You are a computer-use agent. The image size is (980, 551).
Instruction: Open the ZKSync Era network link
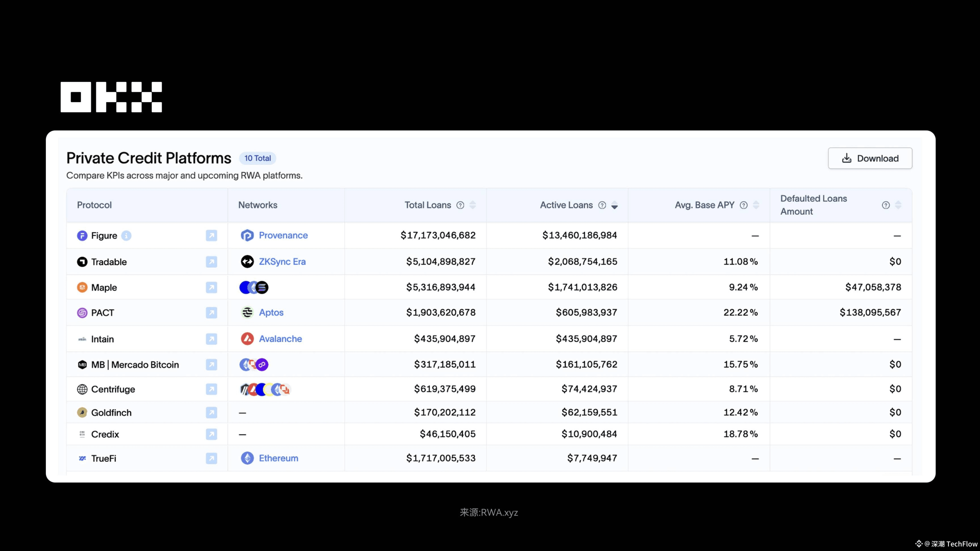point(282,262)
